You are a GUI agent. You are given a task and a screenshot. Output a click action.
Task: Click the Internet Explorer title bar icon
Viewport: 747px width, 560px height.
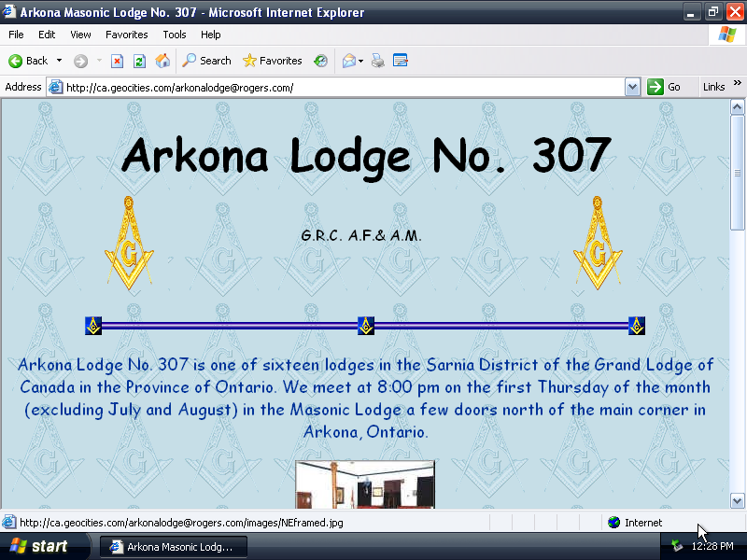[x=9, y=11]
